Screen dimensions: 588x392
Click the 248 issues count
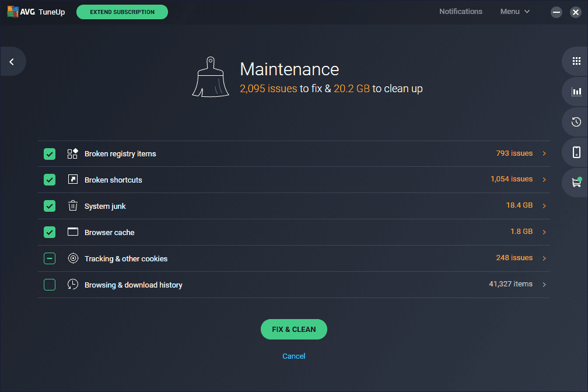514,258
